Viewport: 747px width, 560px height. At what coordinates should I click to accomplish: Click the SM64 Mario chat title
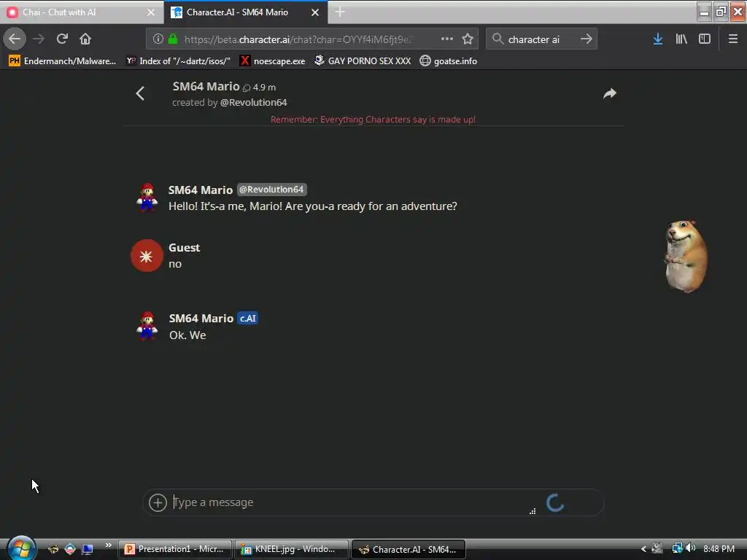[x=206, y=86]
